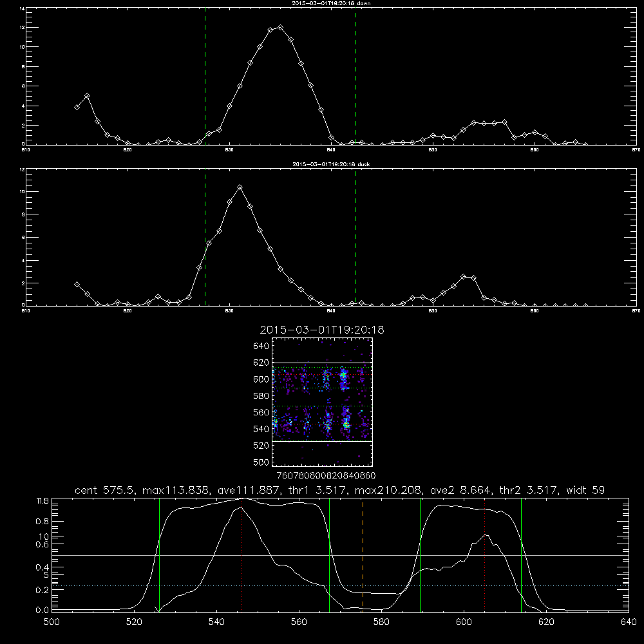Click the left green dashed line in dusk plot
644x644 pixels.
pos(205,237)
